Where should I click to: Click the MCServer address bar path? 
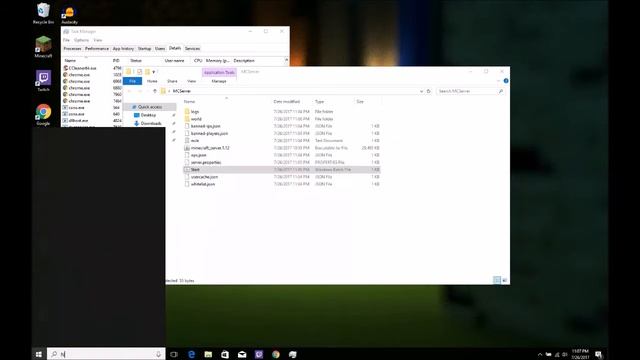182,91
